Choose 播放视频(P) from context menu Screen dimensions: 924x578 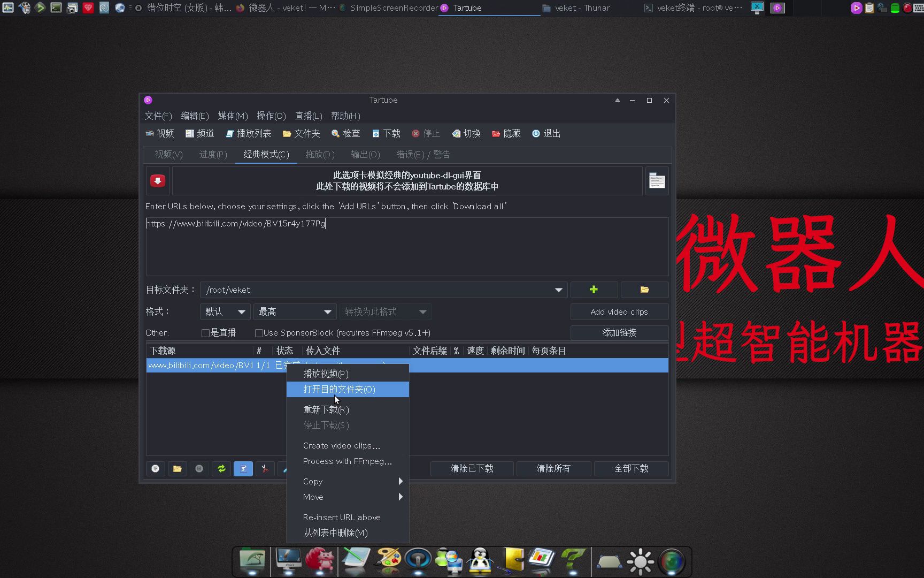click(348, 374)
